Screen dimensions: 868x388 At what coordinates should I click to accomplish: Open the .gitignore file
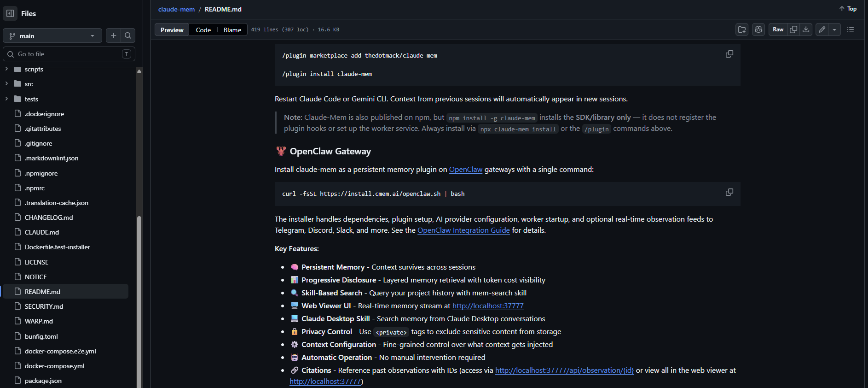pos(39,143)
